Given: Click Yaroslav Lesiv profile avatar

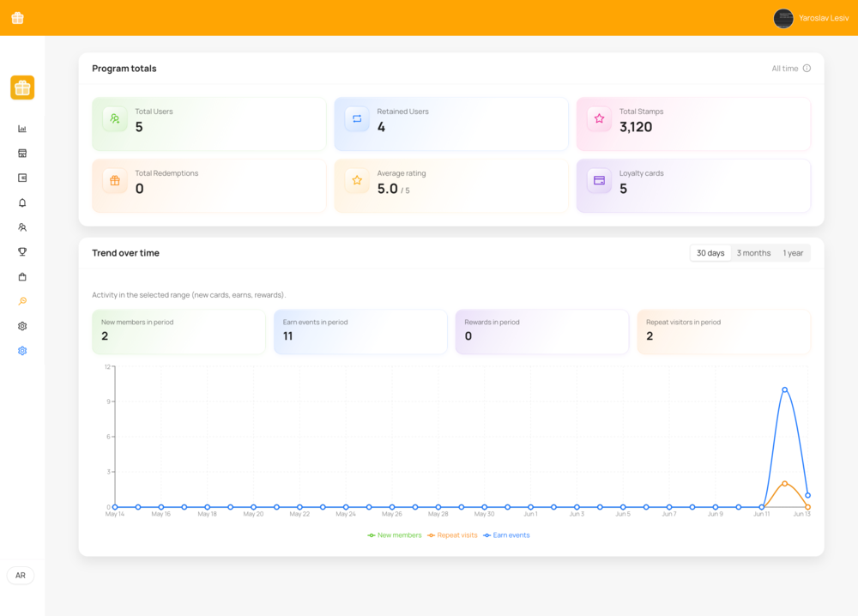Looking at the screenshot, I should click(783, 18).
